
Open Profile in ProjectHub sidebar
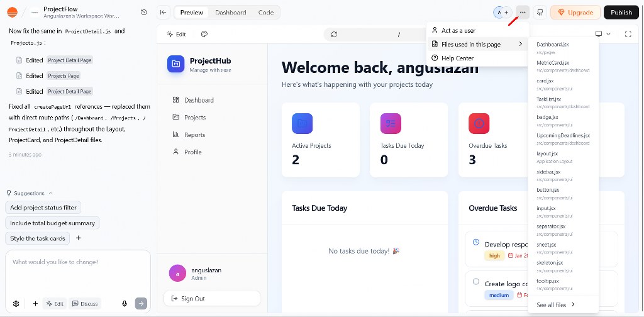[212, 152]
